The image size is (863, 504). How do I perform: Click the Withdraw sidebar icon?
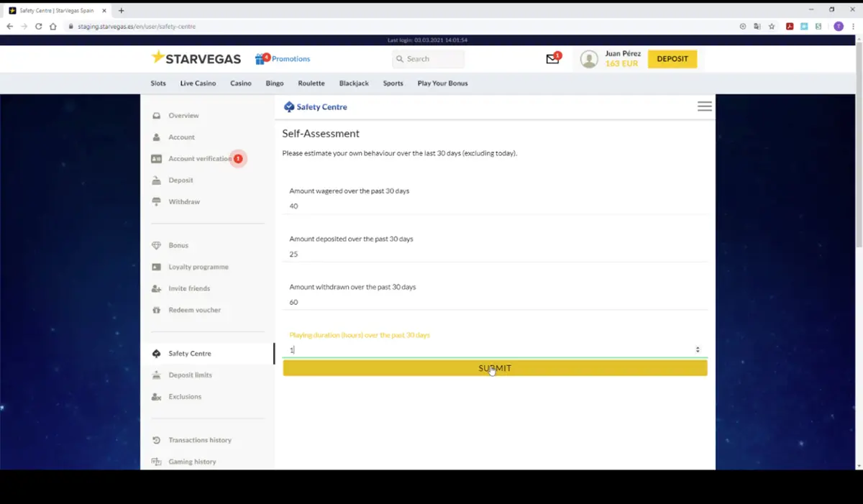[156, 202]
